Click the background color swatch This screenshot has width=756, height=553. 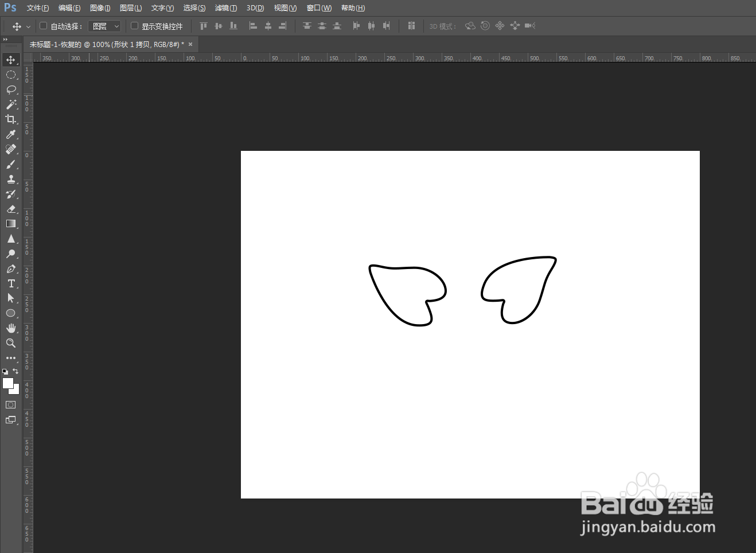tap(16, 391)
